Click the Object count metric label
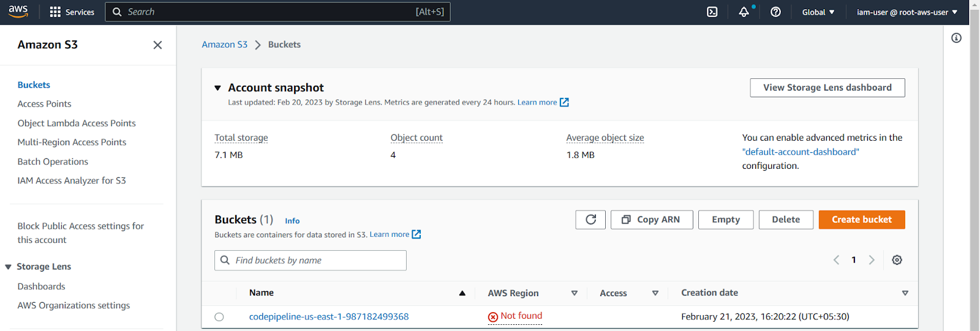Image resolution: width=980 pixels, height=331 pixels. pos(417,138)
